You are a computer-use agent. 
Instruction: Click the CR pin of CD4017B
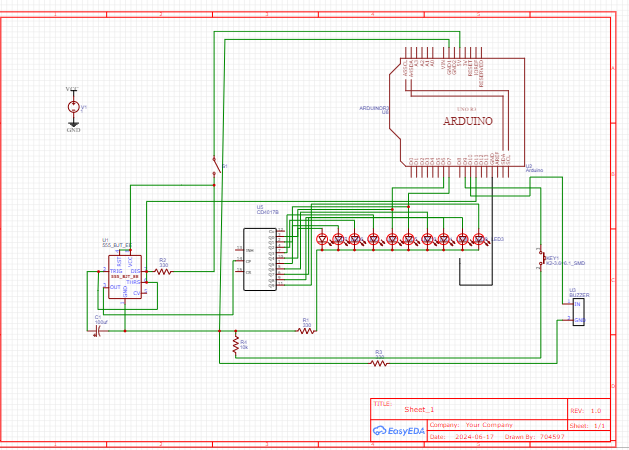pyautogui.click(x=248, y=272)
